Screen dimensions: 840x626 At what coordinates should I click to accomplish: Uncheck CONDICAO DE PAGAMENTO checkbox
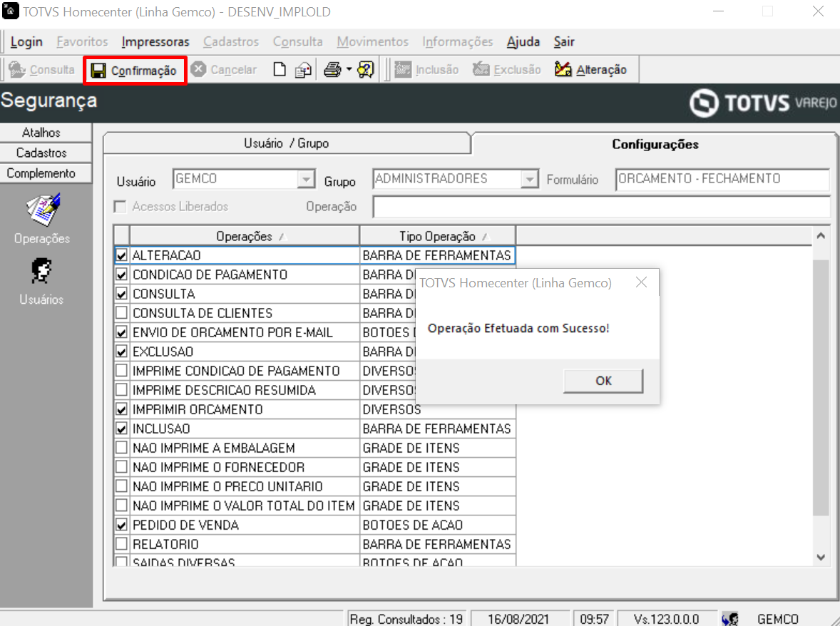(122, 274)
